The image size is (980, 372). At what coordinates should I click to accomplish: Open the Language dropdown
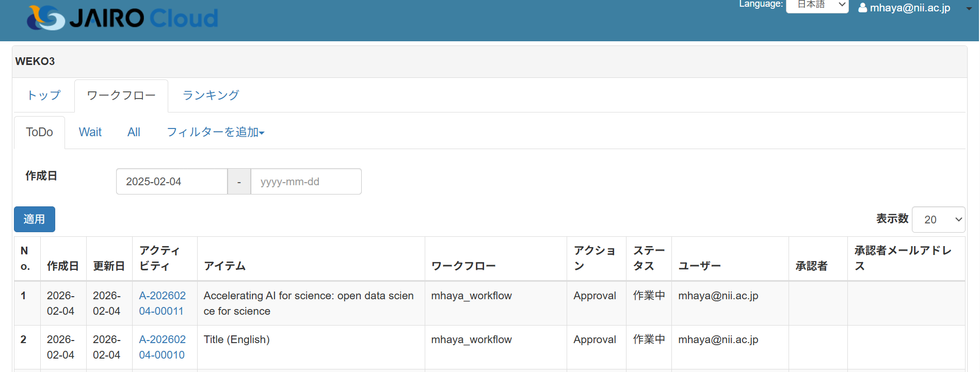point(816,5)
